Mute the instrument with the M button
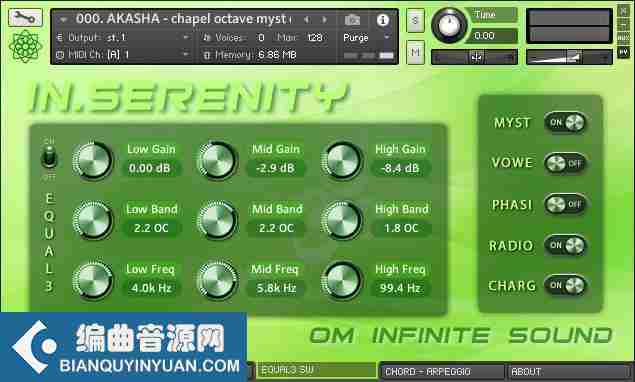Screen dimensions: 635x382 [415, 52]
